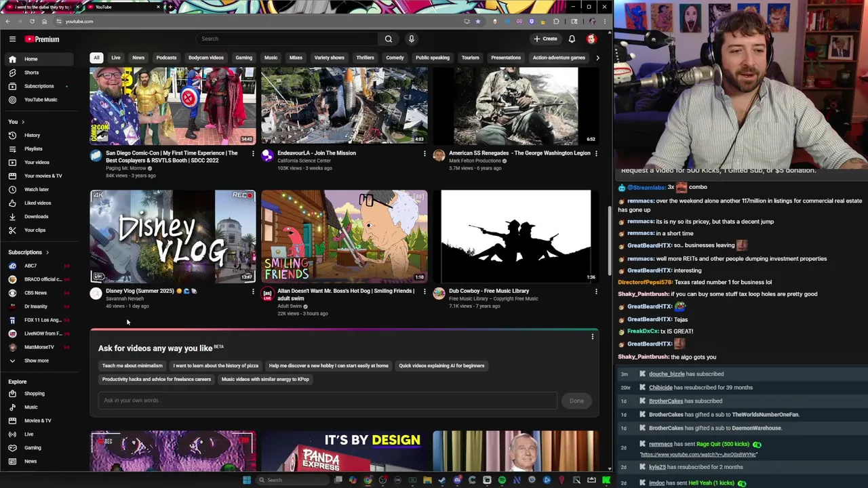This screenshot has width=868, height=488.
Task: Start voice search with microphone icon
Action: pos(411,39)
